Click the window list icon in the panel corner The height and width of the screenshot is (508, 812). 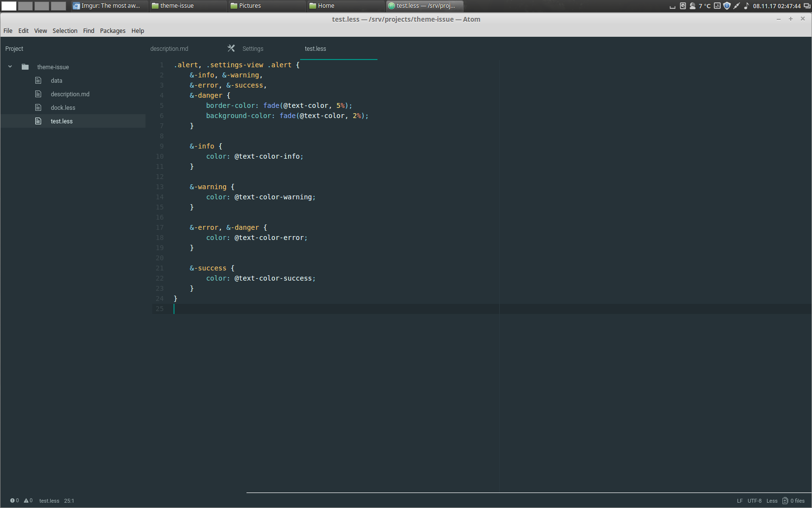(x=807, y=6)
